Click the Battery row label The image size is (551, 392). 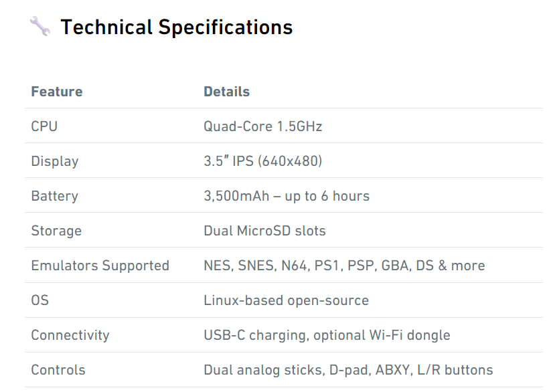[55, 197]
